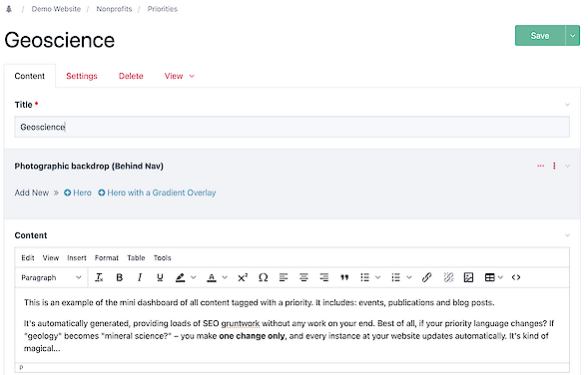
Task: Apply the text color
Action: [212, 277]
